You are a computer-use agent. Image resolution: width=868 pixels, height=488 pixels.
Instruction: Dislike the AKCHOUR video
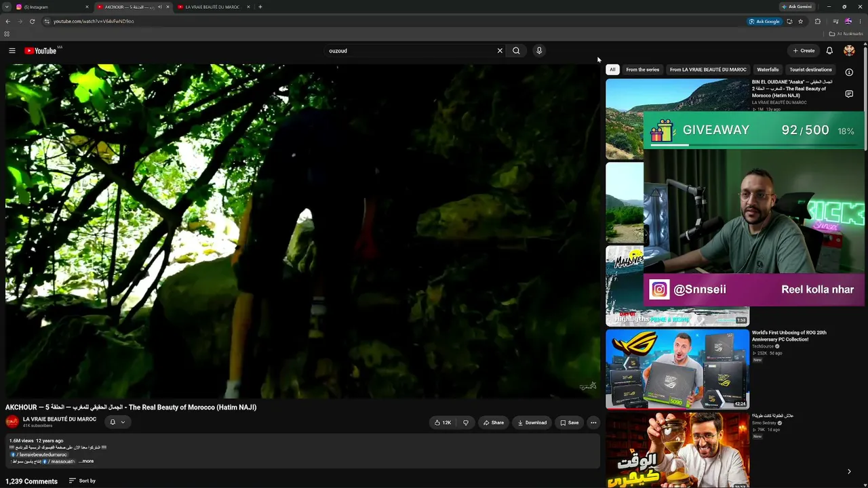tap(465, 423)
